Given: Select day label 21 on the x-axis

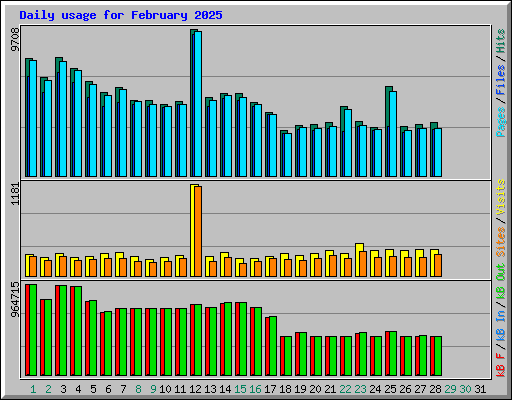Looking at the screenshot, I should point(330,389).
